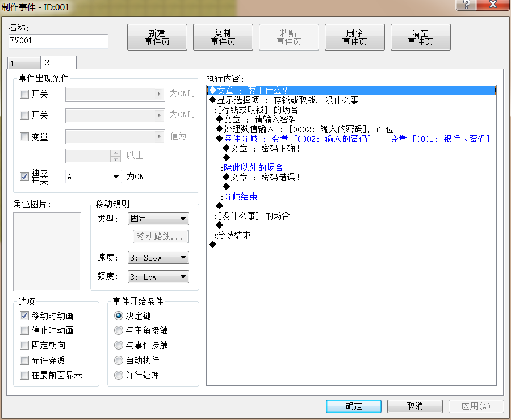
Task: Open the 频度 frequency dropdown
Action: point(158,277)
